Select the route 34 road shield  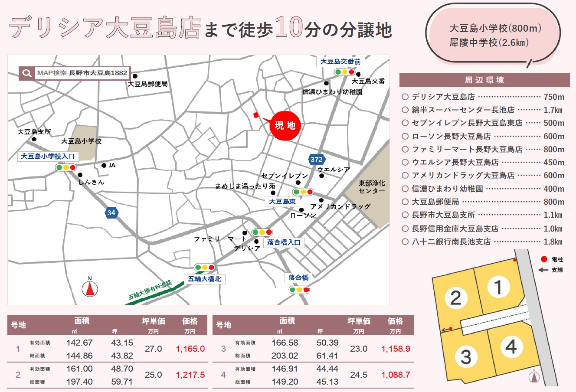click(x=111, y=212)
